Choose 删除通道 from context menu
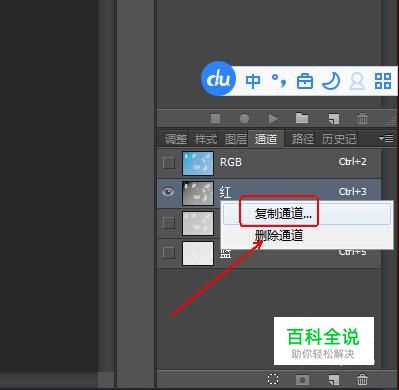 coord(307,235)
